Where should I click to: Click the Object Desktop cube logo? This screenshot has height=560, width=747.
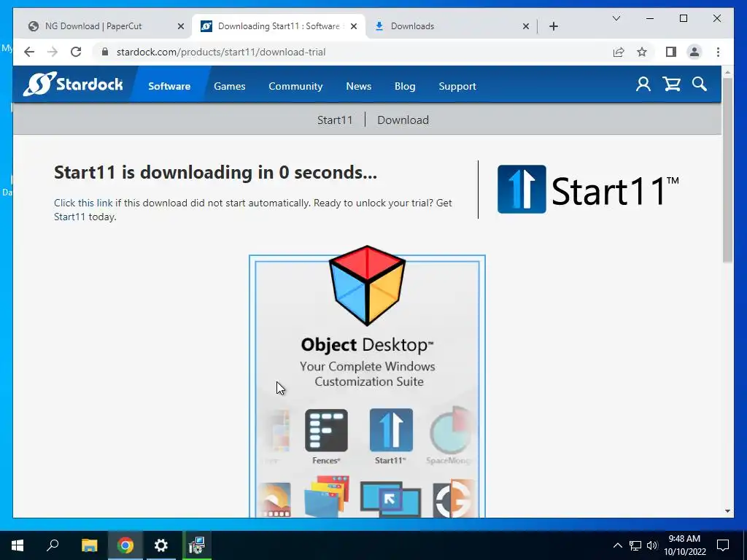368,286
